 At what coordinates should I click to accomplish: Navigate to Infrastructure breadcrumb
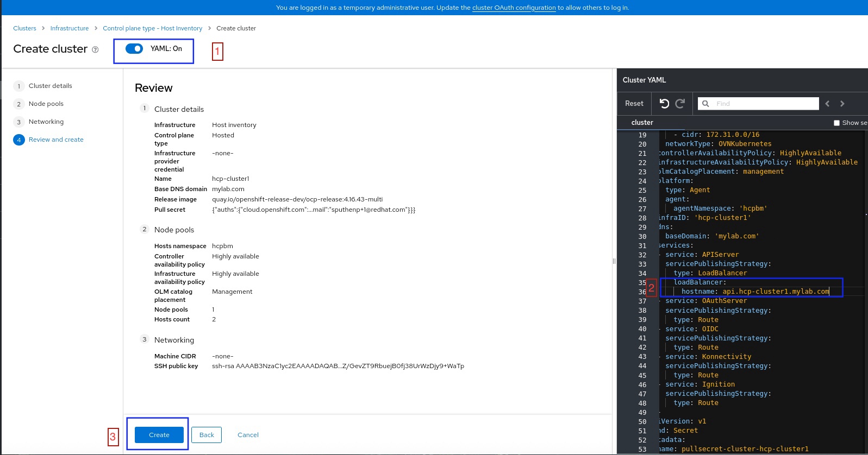70,28
